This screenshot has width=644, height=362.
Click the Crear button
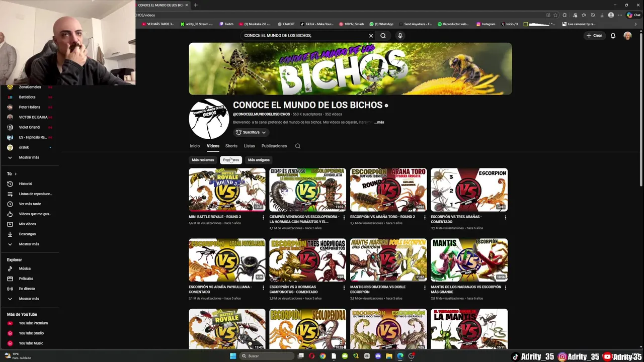[594, 36]
